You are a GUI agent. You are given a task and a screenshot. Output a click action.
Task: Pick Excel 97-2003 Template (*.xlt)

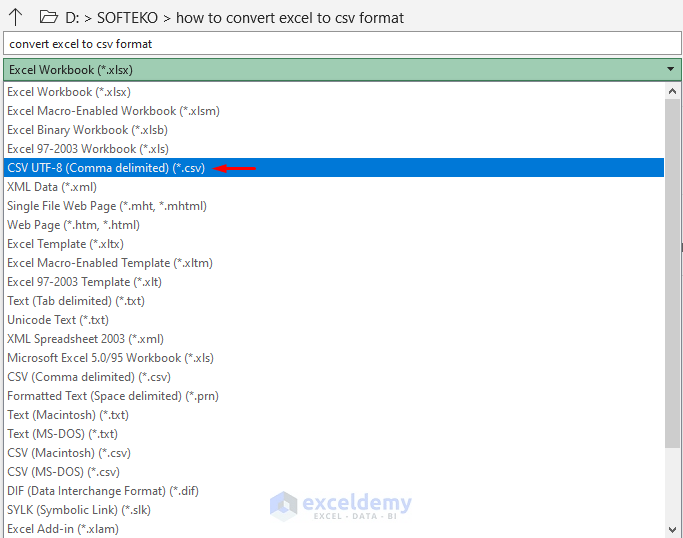coord(334,282)
